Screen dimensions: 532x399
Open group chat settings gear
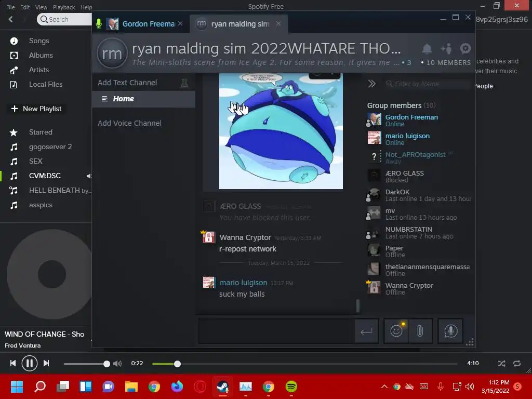pos(465,48)
